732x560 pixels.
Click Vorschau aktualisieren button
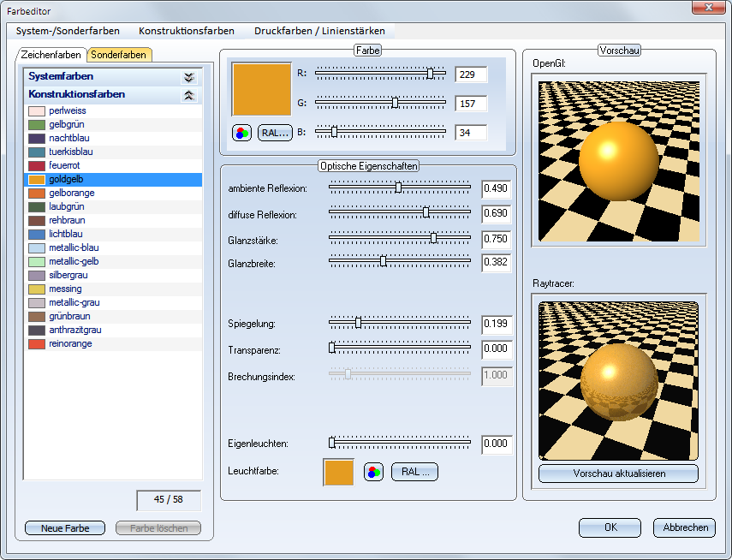coord(618,474)
